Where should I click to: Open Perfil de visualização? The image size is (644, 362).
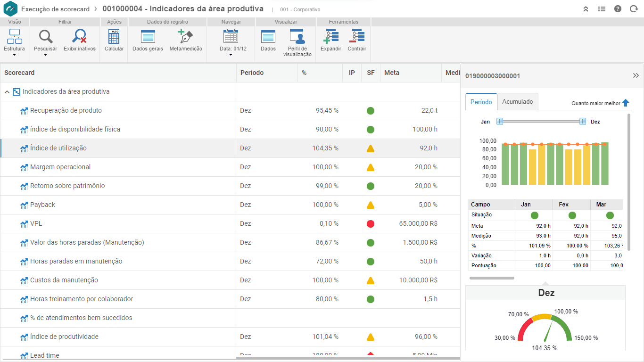(x=297, y=37)
